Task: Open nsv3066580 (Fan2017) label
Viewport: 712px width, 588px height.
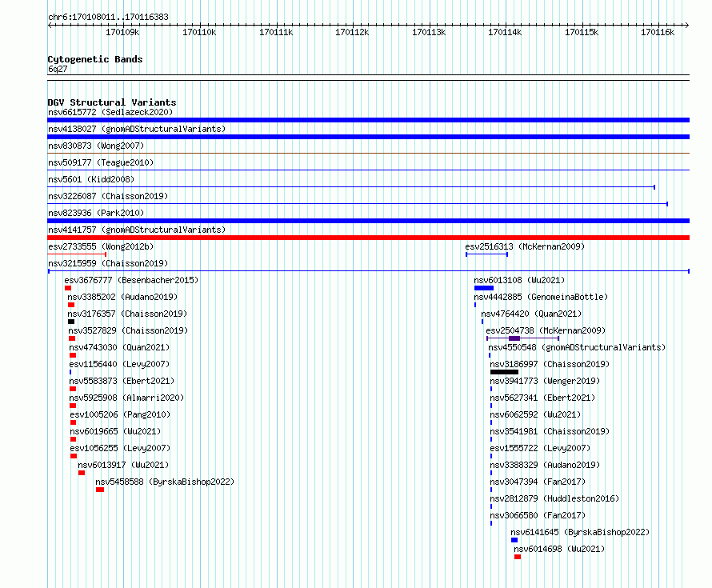Action: (x=538, y=515)
